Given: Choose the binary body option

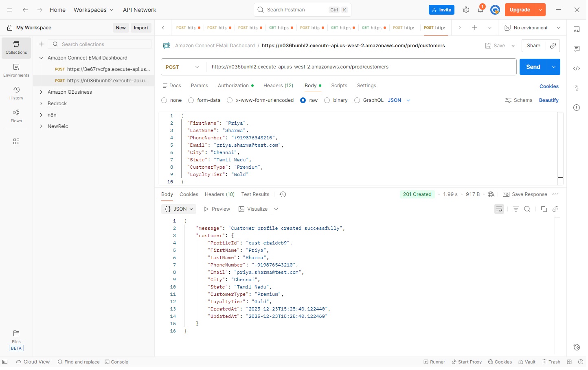Looking at the screenshot, I should (x=328, y=101).
